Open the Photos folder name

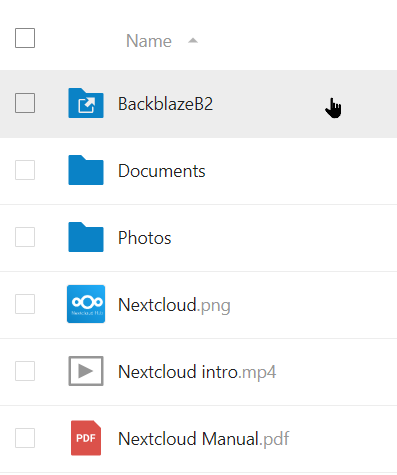pos(145,238)
